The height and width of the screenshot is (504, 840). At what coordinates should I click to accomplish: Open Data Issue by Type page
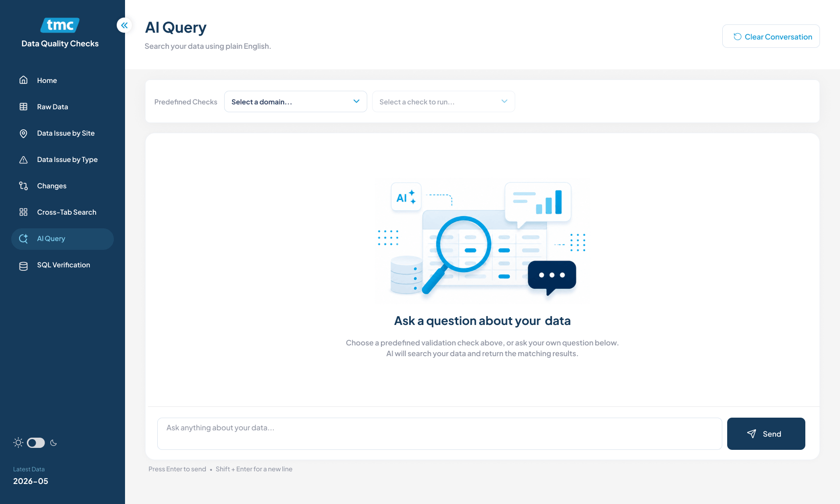click(63, 160)
